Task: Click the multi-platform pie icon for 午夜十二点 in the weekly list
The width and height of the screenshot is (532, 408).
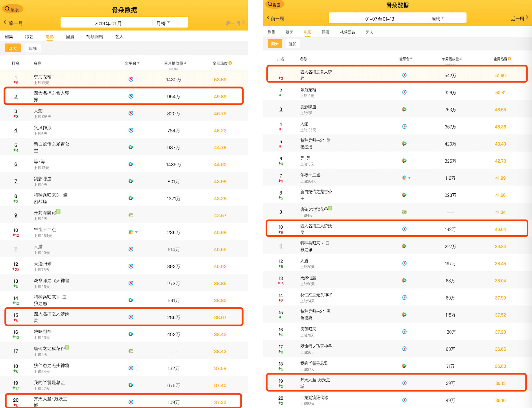Action: pyautogui.click(x=404, y=178)
